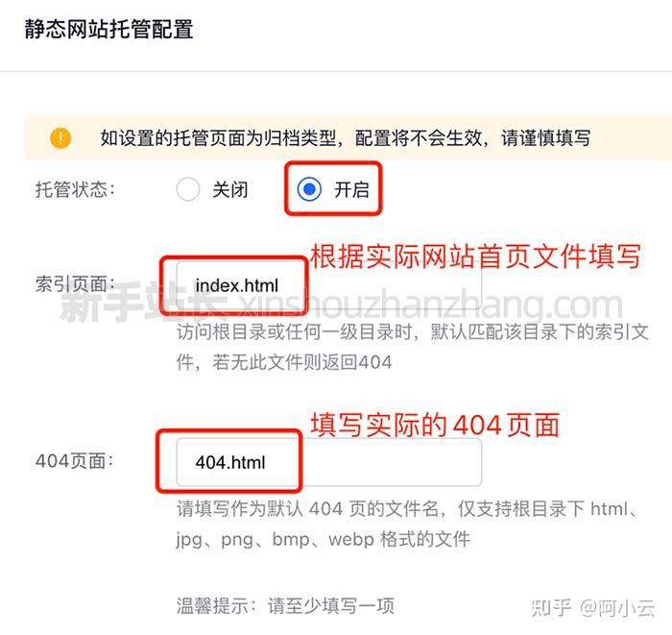Click the 静态网站托管配置 title
672x635 pixels.
(108, 29)
